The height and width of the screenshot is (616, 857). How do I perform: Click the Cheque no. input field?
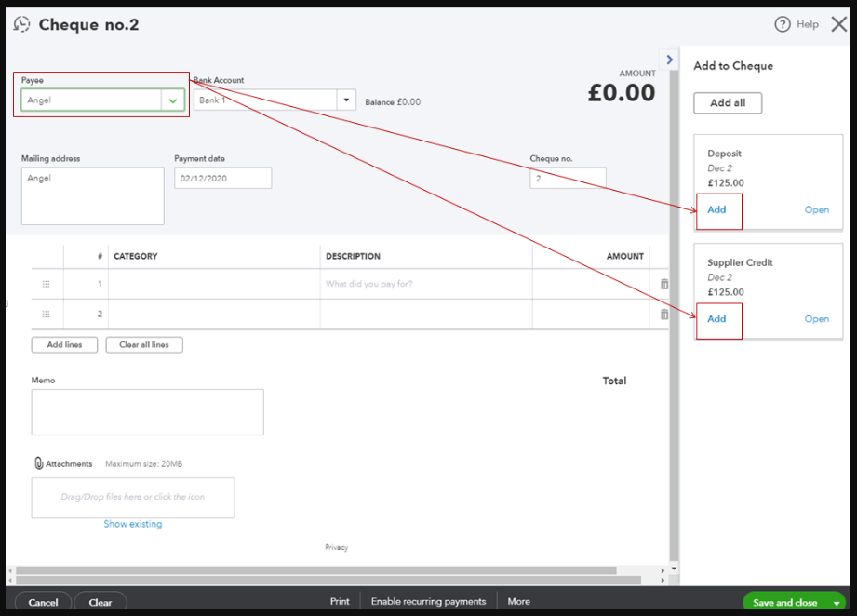[568, 178]
